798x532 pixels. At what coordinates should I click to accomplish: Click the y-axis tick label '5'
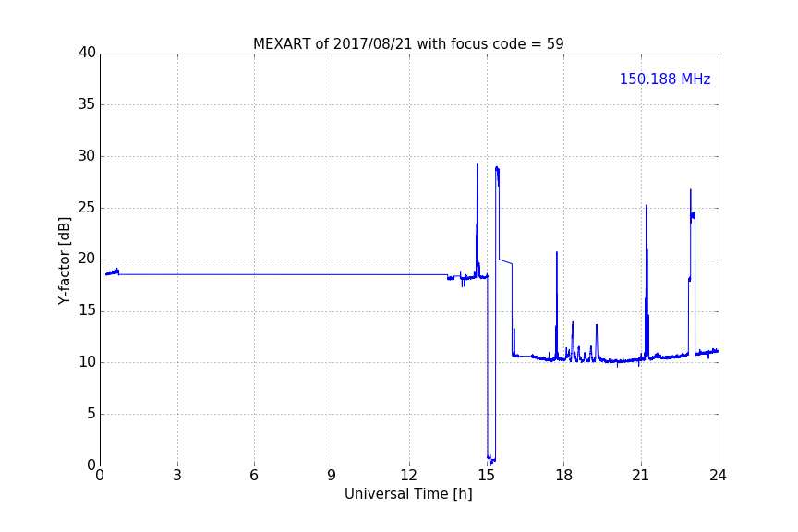(91, 414)
